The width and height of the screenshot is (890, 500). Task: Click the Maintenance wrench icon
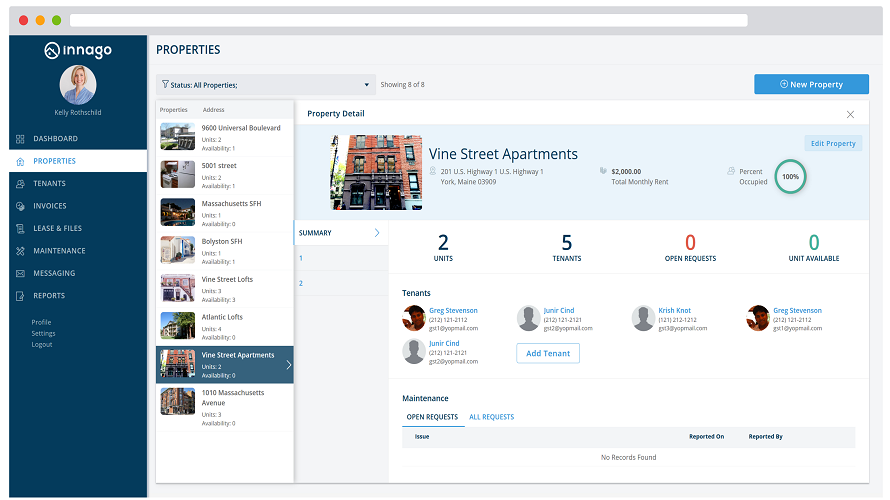(21, 251)
